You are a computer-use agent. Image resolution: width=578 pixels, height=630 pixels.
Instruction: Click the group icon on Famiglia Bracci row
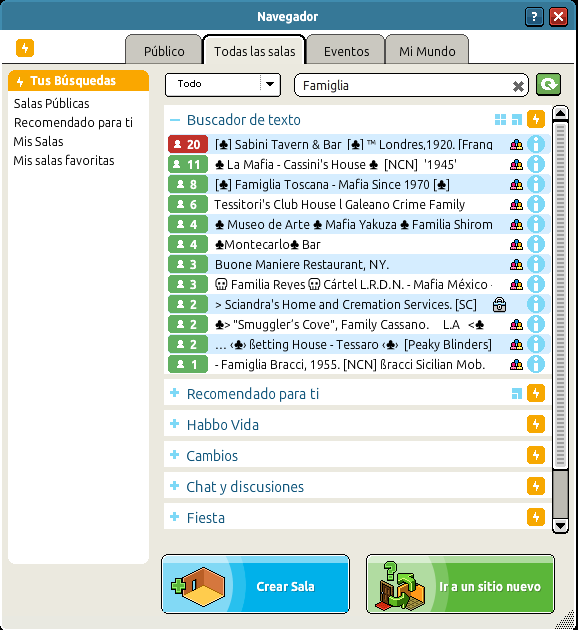516,365
